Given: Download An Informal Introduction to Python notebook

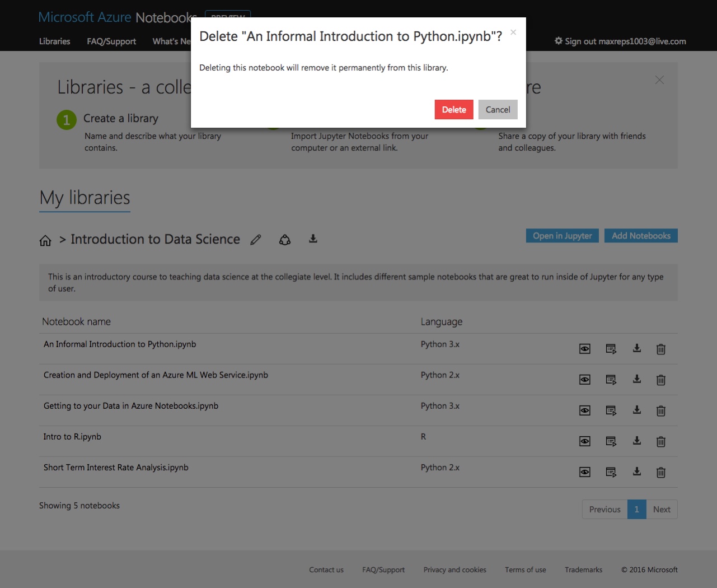Looking at the screenshot, I should (x=637, y=348).
